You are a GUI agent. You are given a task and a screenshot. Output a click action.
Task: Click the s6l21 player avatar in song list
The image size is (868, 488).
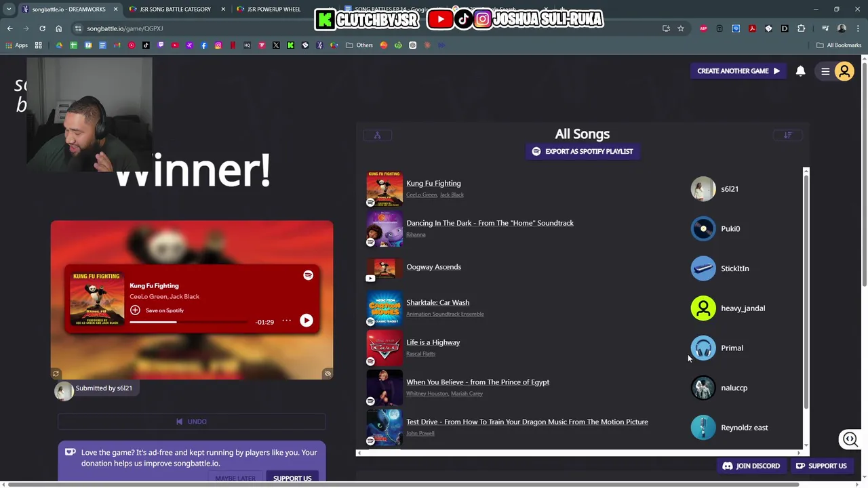(703, 189)
